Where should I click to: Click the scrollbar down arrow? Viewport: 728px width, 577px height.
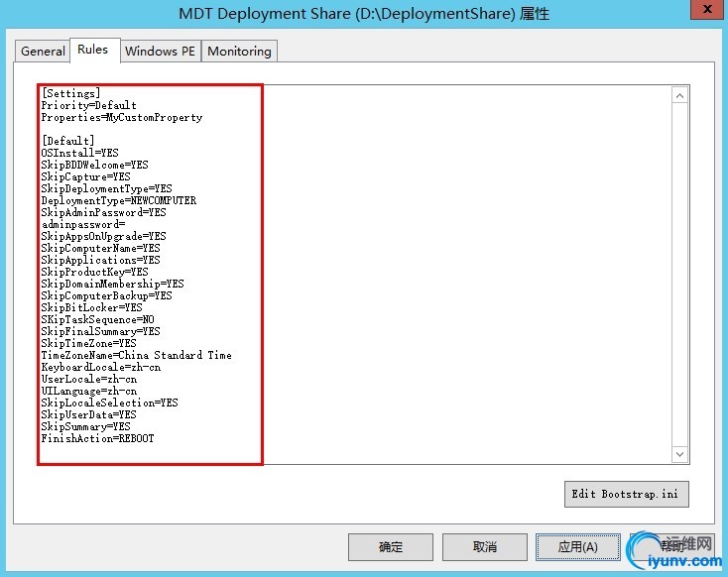click(679, 454)
